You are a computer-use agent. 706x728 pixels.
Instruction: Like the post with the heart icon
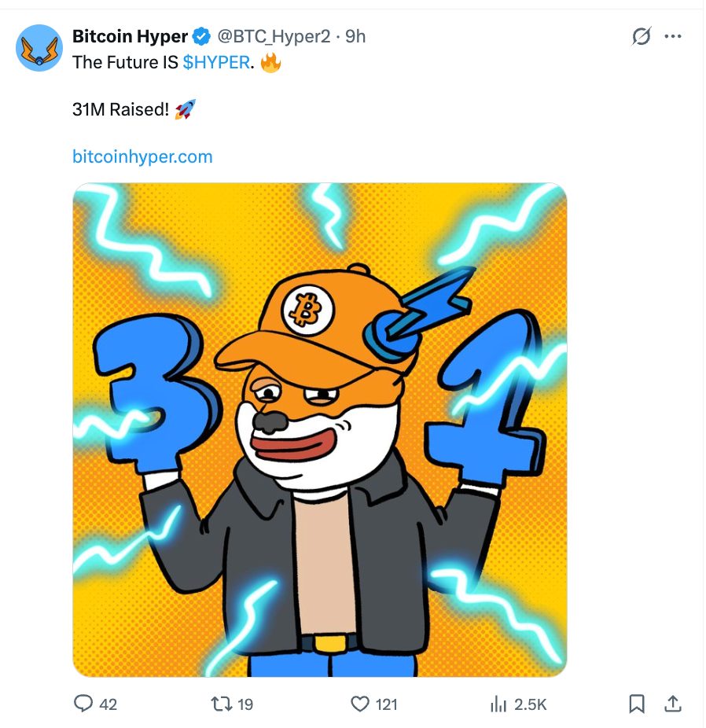pyautogui.click(x=359, y=704)
